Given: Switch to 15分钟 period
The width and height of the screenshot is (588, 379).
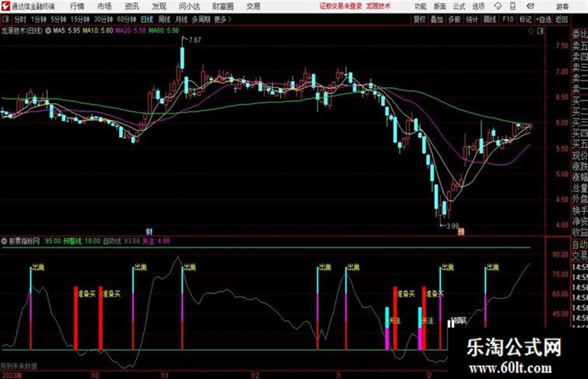Looking at the screenshot, I should (x=80, y=19).
